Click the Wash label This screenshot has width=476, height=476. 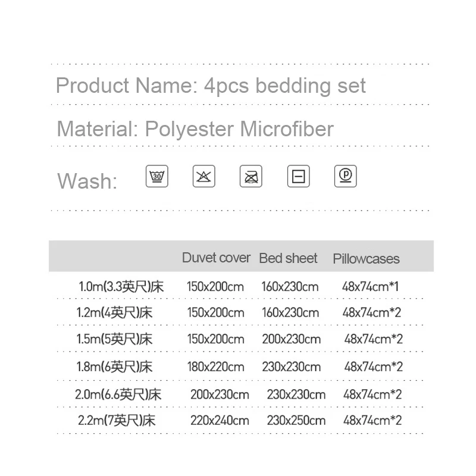click(87, 181)
